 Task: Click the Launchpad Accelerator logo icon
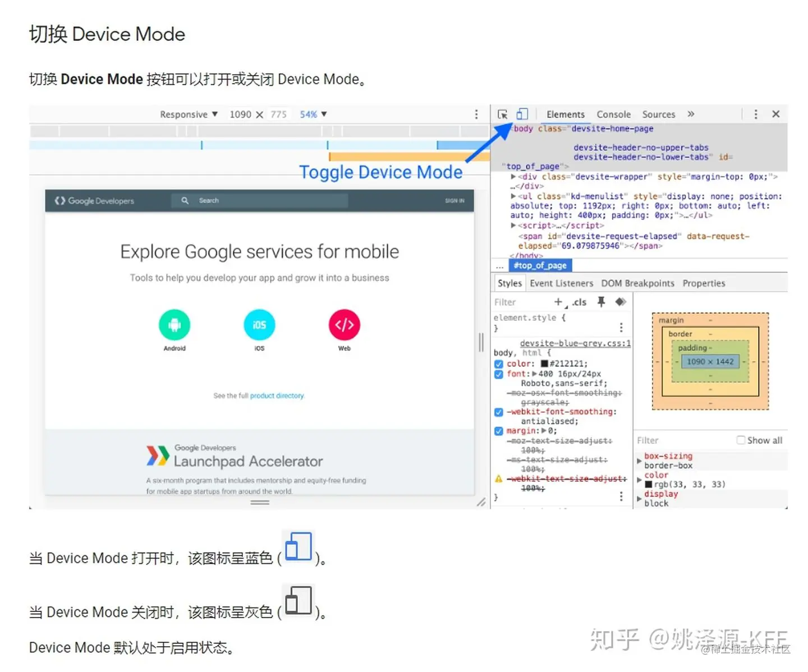pos(158,455)
